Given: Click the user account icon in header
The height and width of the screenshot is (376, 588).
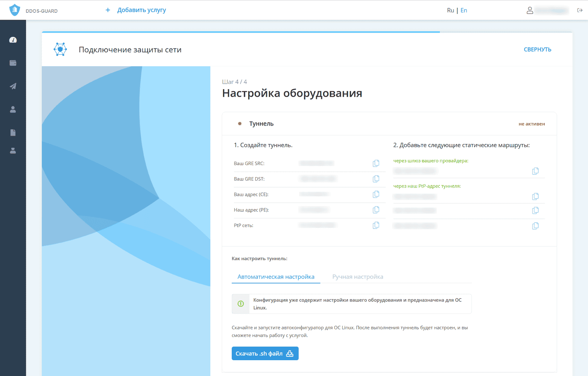Looking at the screenshot, I should click(530, 11).
